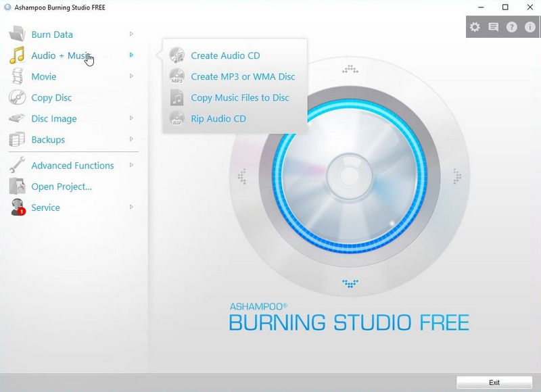The image size is (541, 392).
Task: Select Create Audio CD from submenu
Action: click(x=225, y=55)
